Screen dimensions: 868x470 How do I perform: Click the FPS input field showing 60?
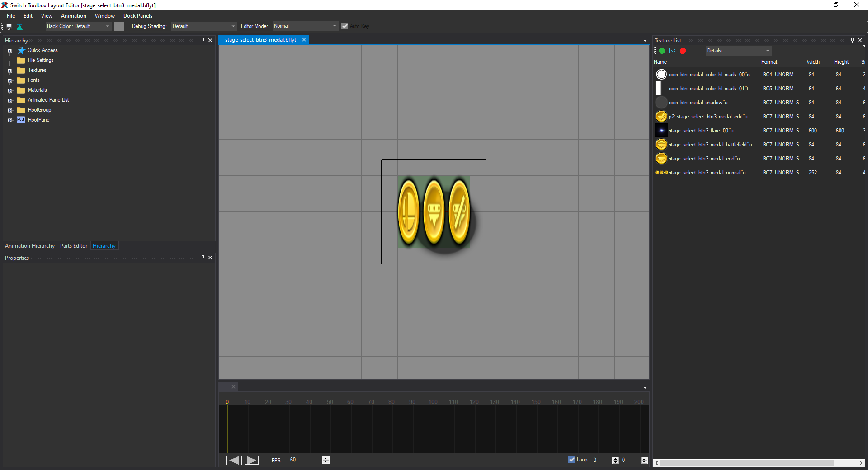[305, 460]
